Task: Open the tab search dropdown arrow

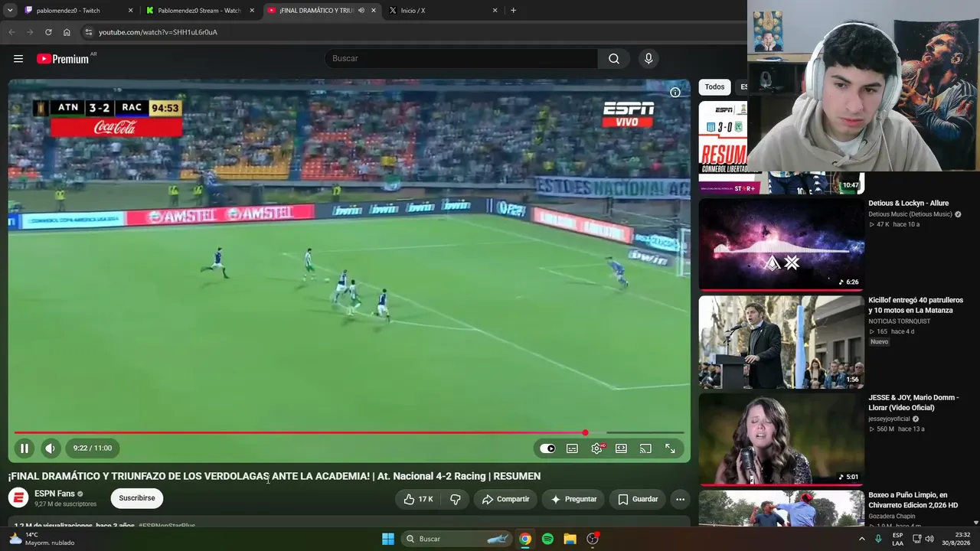Action: coord(10,11)
